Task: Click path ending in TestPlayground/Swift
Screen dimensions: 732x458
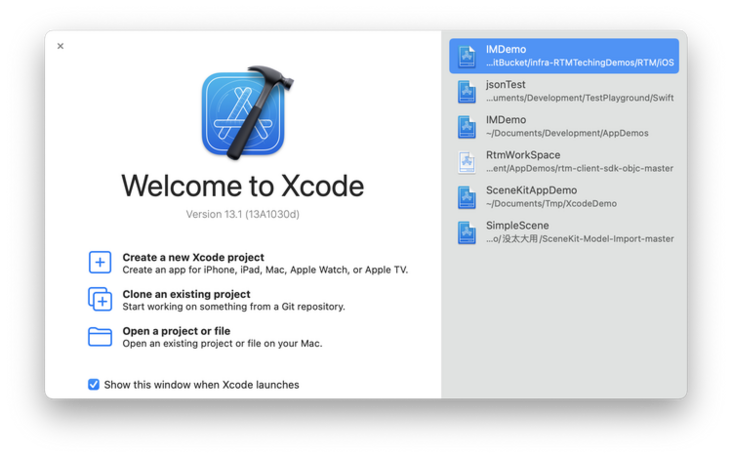Action: tap(579, 98)
